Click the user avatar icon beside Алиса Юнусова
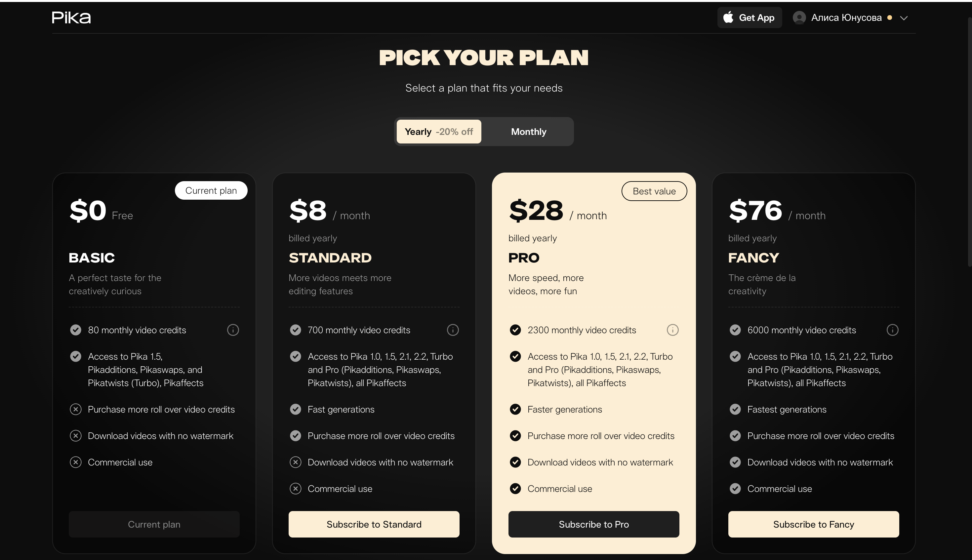Image resolution: width=972 pixels, height=560 pixels. (x=799, y=18)
